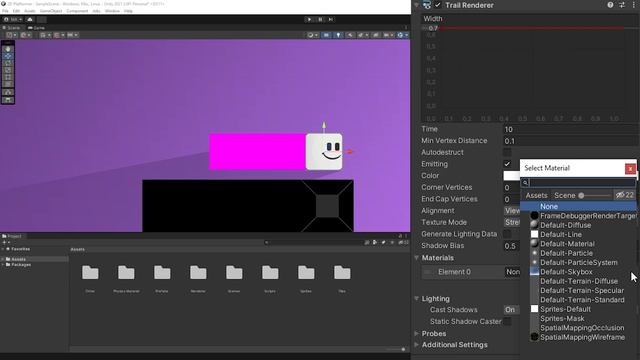Open the scene draw mode button

(312, 35)
